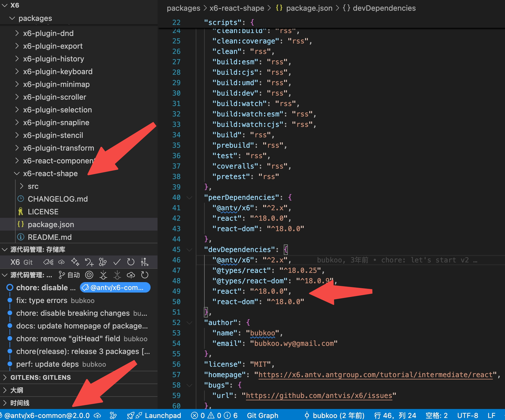505x420 pixels.
Task: Open the CHANGELOG.md file in the explorer
Action: click(x=58, y=199)
